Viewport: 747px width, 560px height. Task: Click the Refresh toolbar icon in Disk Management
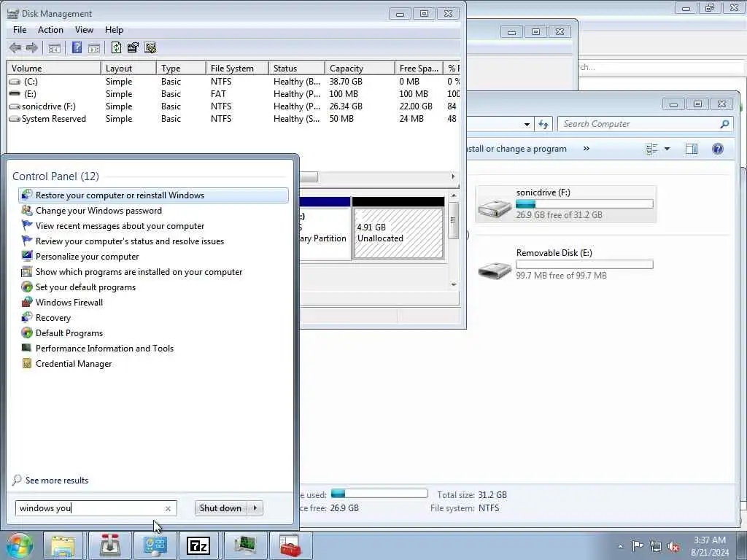[116, 47]
